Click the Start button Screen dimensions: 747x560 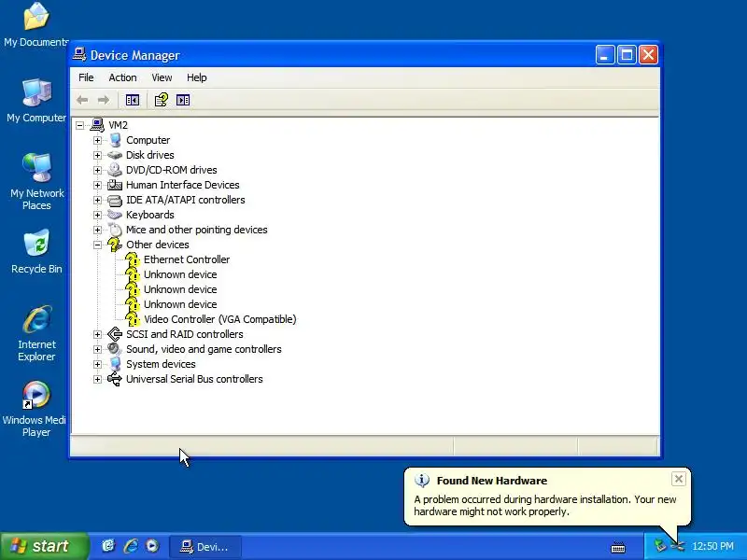point(44,546)
